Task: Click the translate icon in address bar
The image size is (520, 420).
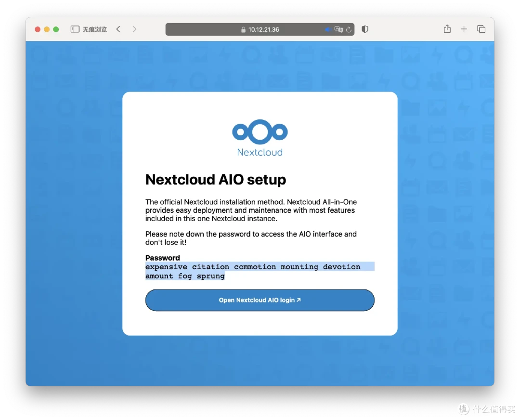Action: (x=338, y=29)
